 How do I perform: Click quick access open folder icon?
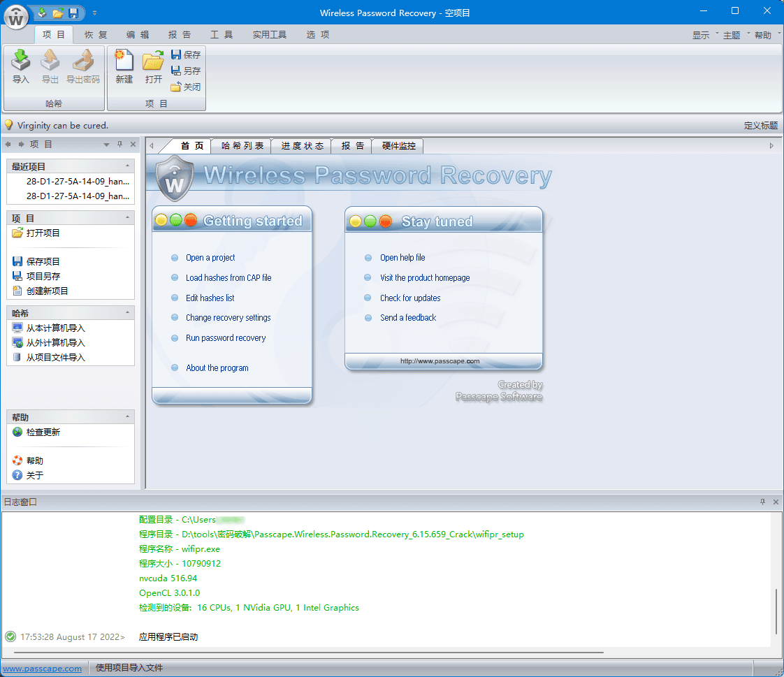click(58, 13)
